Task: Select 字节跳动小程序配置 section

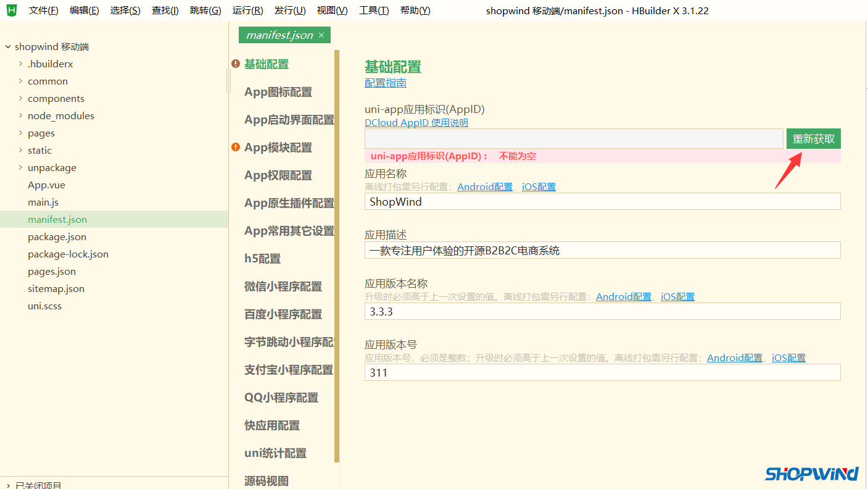Action: pos(289,342)
